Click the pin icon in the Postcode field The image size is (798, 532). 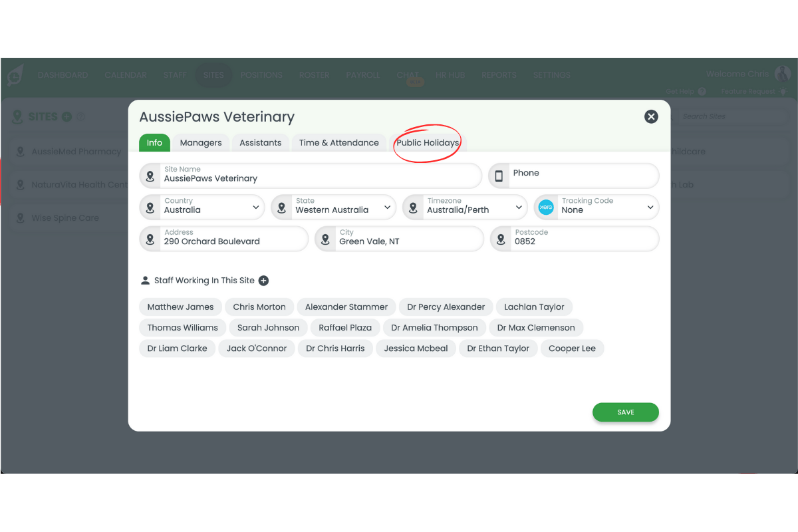pyautogui.click(x=501, y=239)
